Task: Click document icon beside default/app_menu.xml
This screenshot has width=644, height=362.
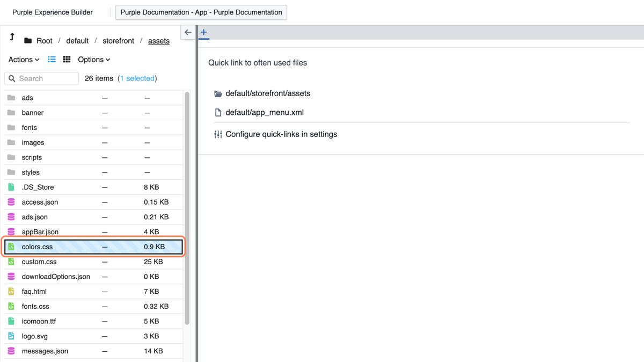Action: pos(218,113)
